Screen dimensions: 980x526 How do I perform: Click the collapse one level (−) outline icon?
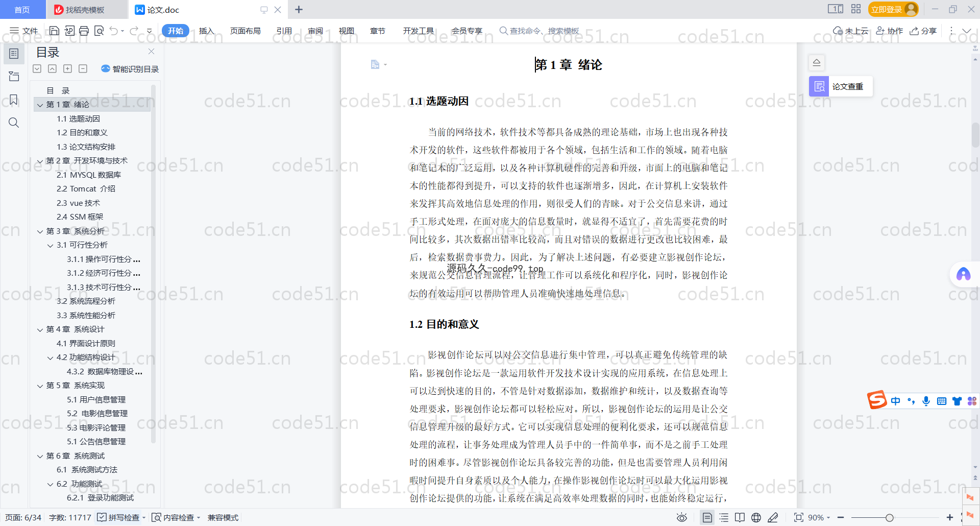[83, 68]
